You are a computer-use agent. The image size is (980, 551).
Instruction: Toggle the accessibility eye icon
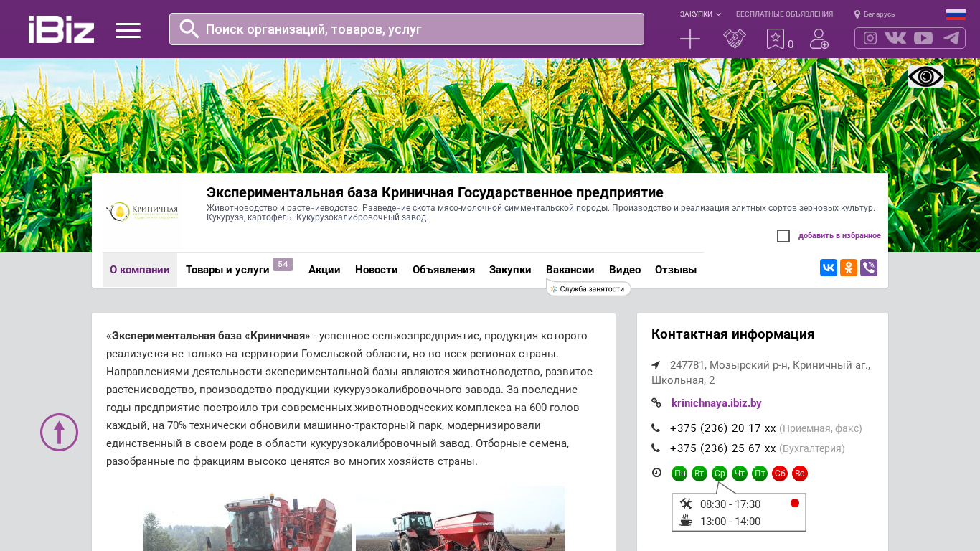click(925, 77)
